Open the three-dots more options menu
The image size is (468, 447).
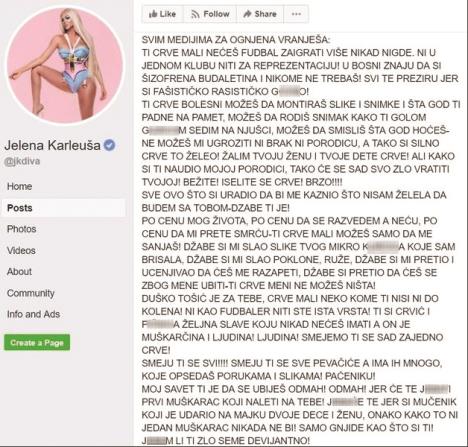296,14
